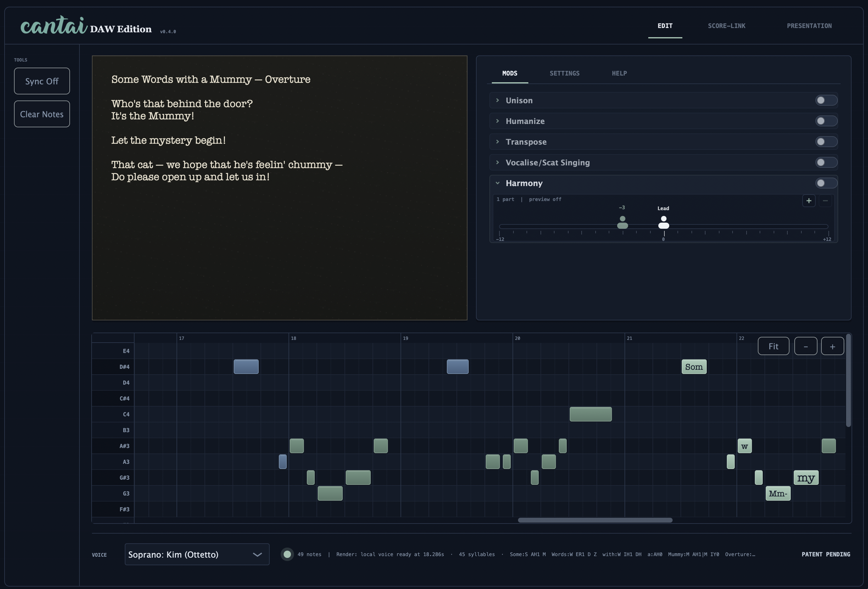Click the Lead voice icon
Screen dimensions: 868x589
(x=664, y=222)
